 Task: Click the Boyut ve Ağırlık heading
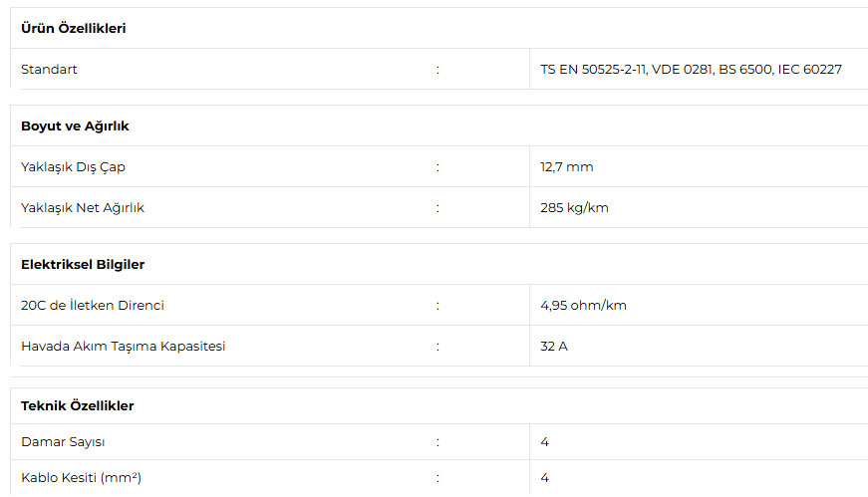click(75, 126)
